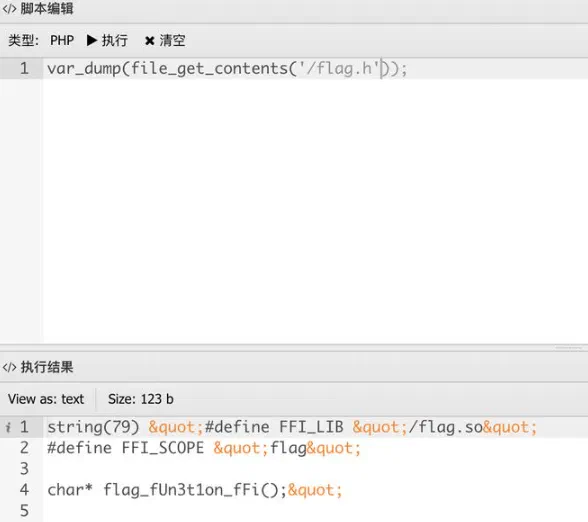The image size is (588, 522).
Task: Click the code icon in 脚本编辑 header
Action: pyautogui.click(x=9, y=9)
